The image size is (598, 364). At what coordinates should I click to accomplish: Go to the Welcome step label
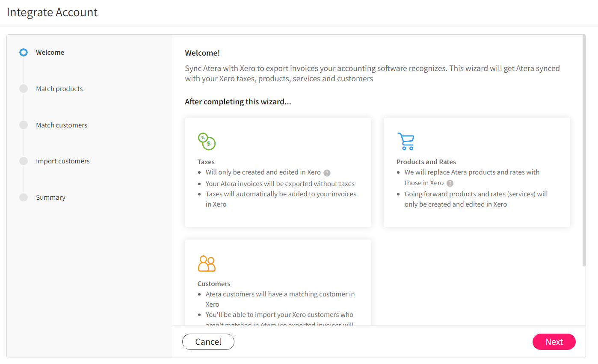[50, 53]
